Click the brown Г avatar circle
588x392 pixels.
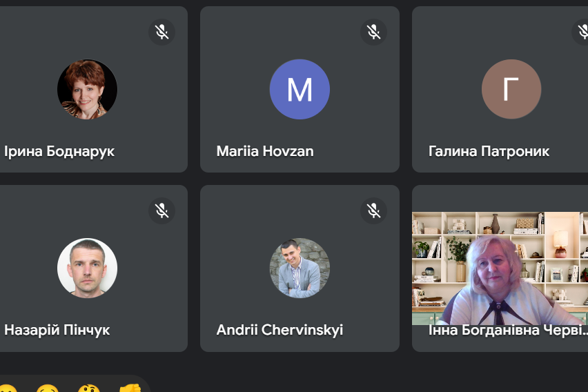[x=511, y=89]
